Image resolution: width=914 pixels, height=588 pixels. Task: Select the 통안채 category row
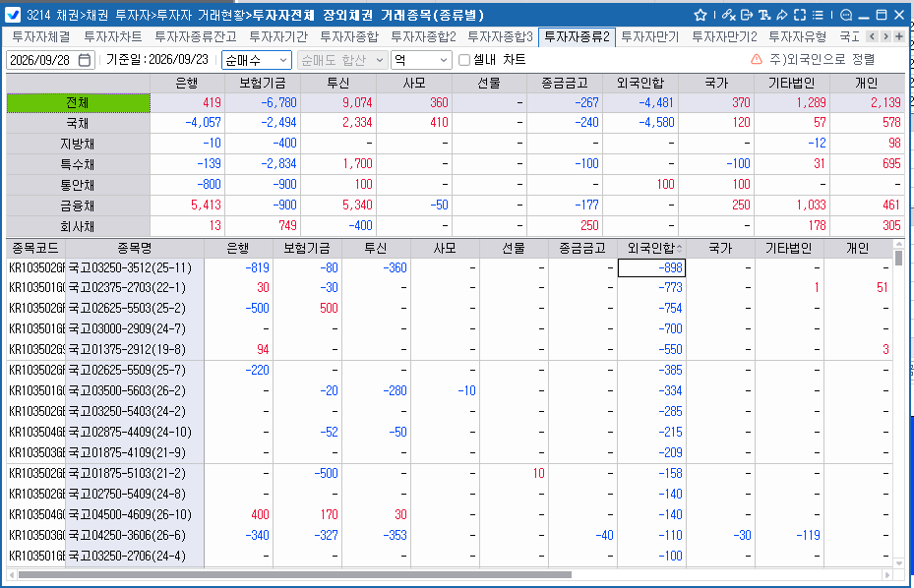pyautogui.click(x=78, y=185)
